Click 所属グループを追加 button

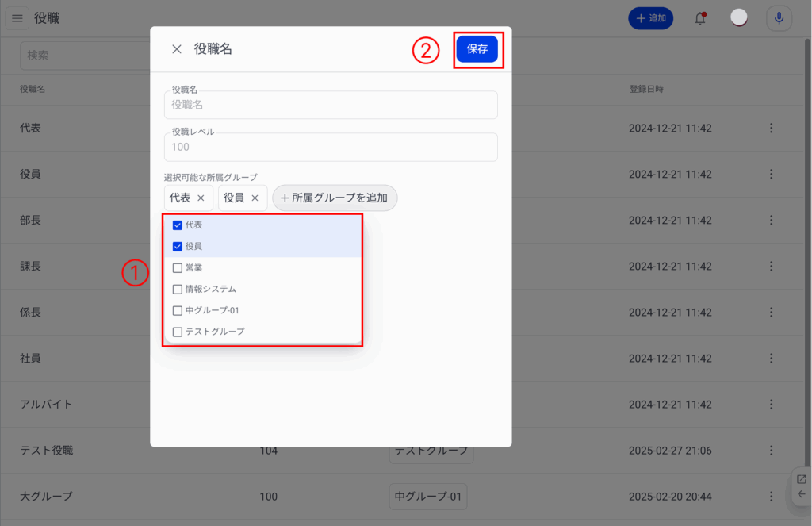click(x=335, y=198)
